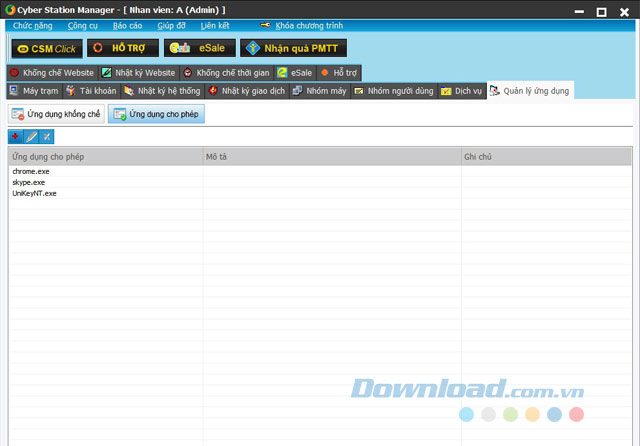The width and height of the screenshot is (640, 446).
Task: Show the Ứng dụng khống chế list
Action: click(57, 115)
